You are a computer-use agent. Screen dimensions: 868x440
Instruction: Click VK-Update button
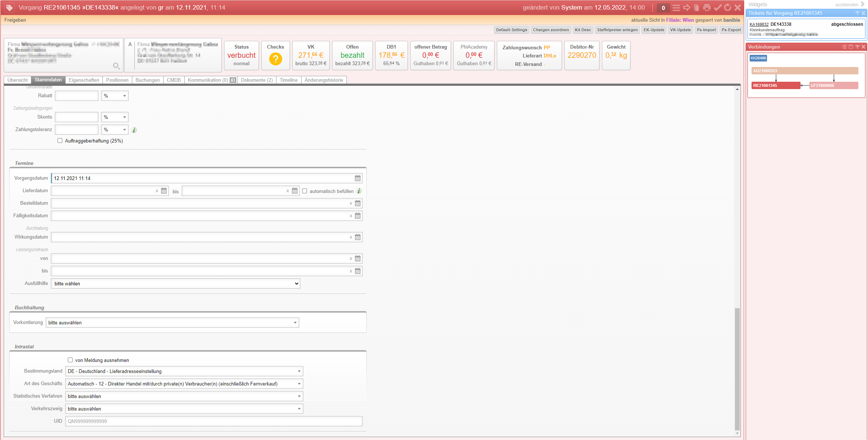(x=680, y=30)
